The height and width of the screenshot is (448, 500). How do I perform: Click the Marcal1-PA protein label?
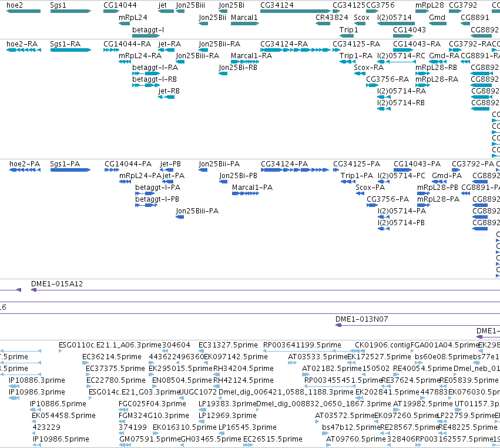pos(252,188)
